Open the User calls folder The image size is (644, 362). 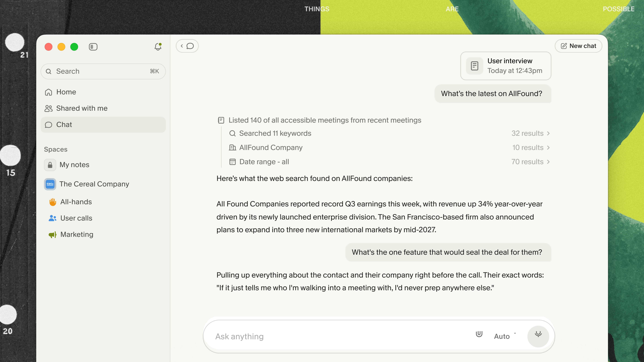click(76, 218)
